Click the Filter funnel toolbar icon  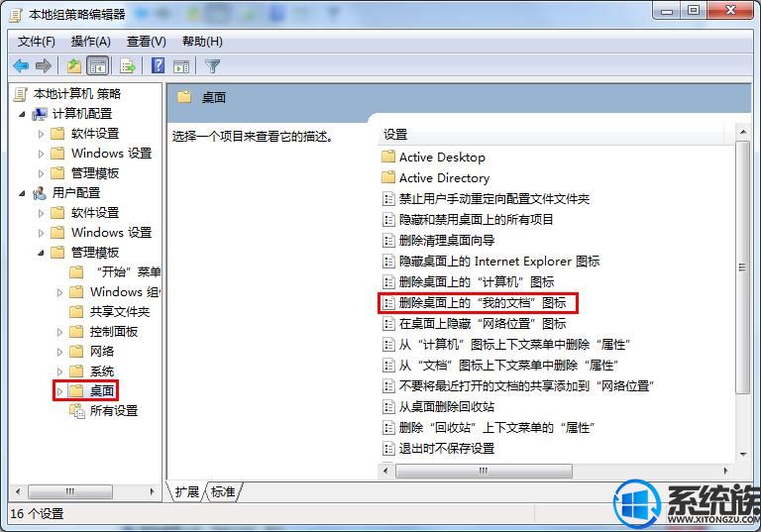[213, 65]
